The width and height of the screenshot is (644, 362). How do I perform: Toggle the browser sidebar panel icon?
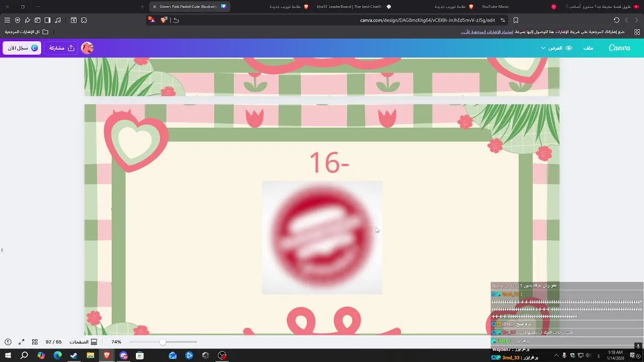(47, 20)
